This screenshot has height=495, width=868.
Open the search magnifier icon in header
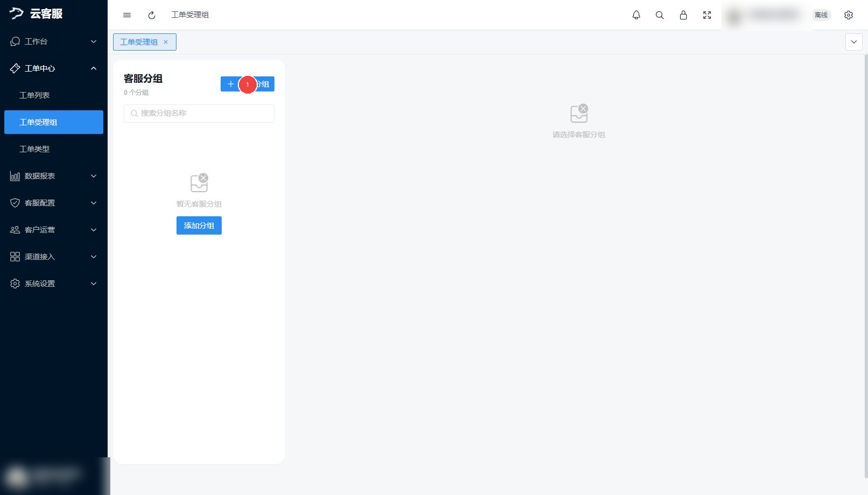point(660,15)
